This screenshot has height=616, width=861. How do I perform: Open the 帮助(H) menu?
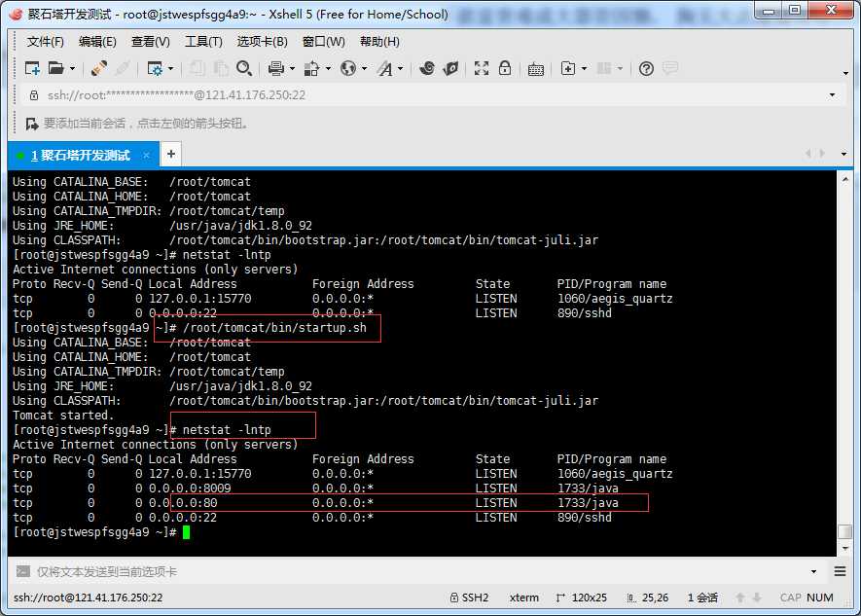[379, 42]
